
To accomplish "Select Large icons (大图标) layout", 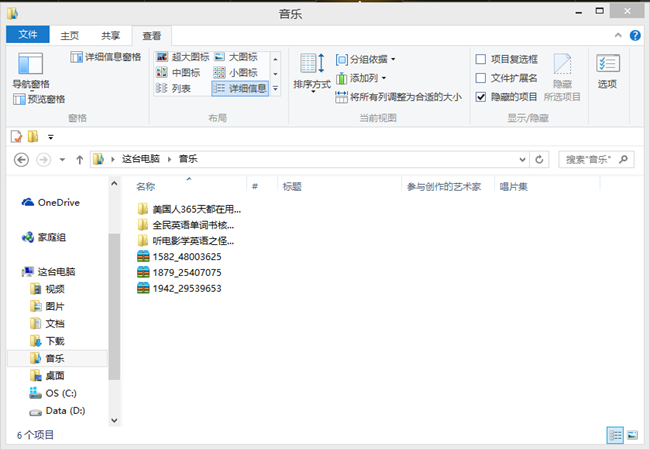I will [x=235, y=57].
